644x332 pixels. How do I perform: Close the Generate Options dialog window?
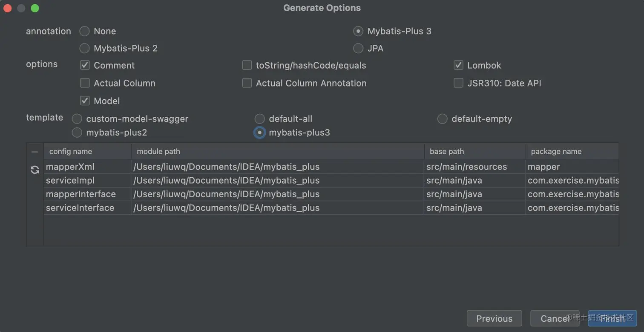[x=7, y=8]
